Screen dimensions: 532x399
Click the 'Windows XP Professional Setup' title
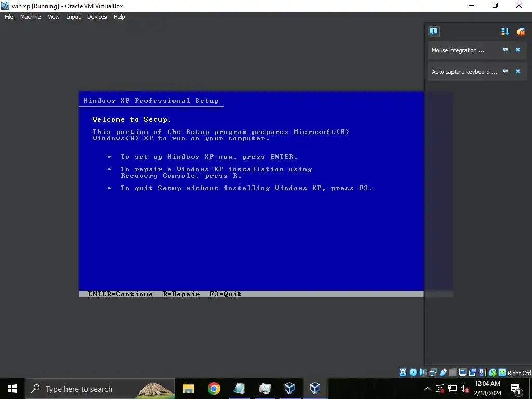151,101
